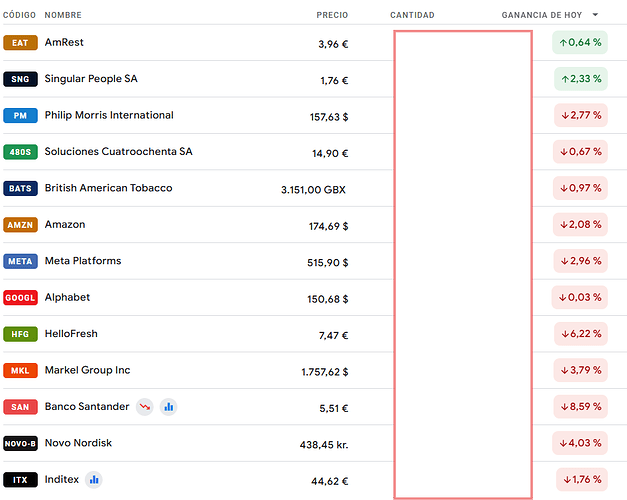627x500 pixels.
Task: Click the red 1,76 % loss badge
Action: [582, 479]
